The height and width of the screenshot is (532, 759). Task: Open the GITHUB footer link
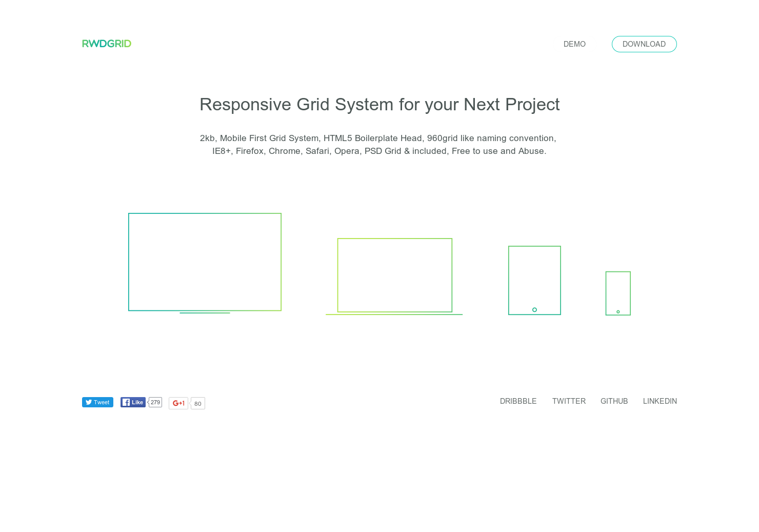(x=614, y=401)
